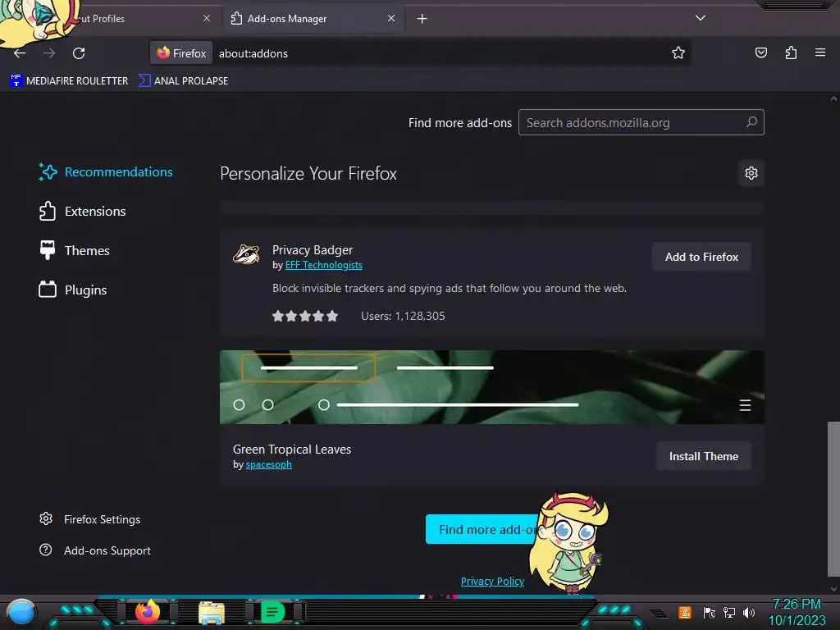This screenshot has width=840, height=630.
Task: Open the second bookmark on bookmarks toolbar
Action: click(x=183, y=81)
